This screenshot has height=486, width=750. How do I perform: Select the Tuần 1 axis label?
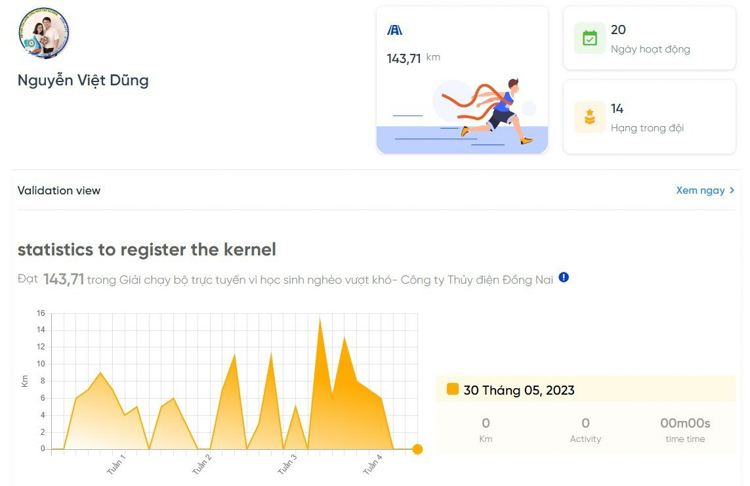click(x=116, y=464)
